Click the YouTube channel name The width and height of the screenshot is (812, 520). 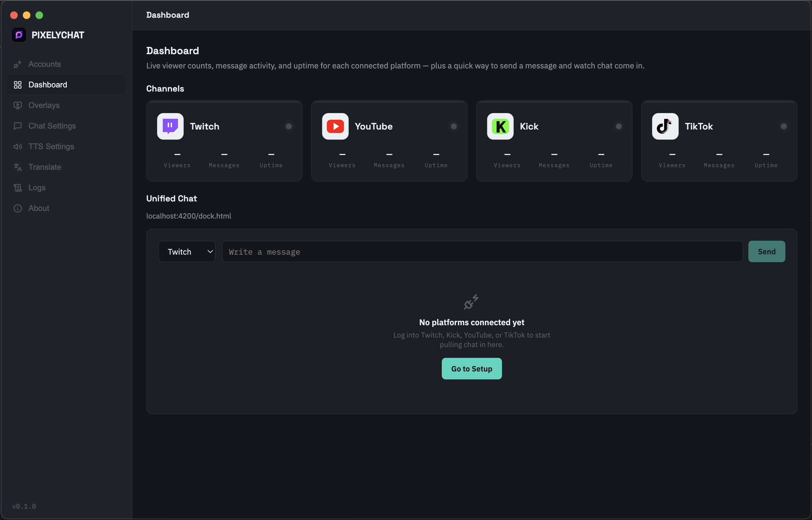pos(374,126)
